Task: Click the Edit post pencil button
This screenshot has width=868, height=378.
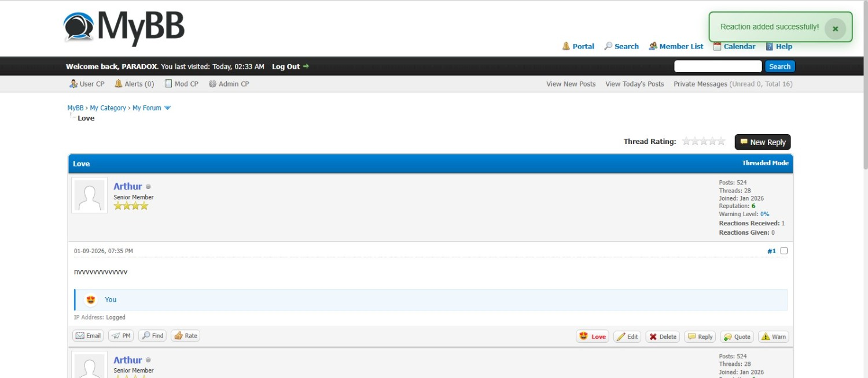Action: click(627, 336)
